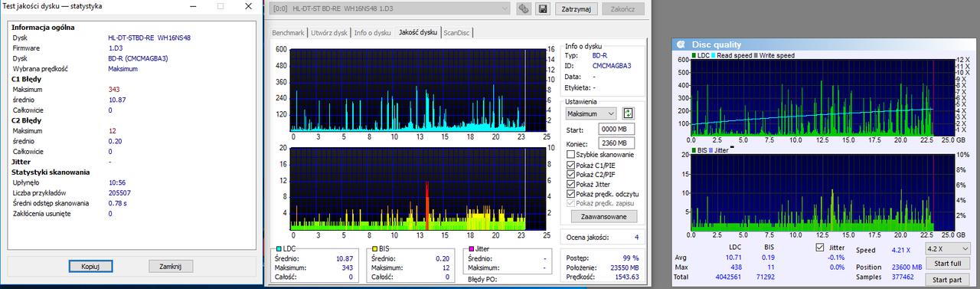Enable the Szybkie skanowanie checkbox

571,155
